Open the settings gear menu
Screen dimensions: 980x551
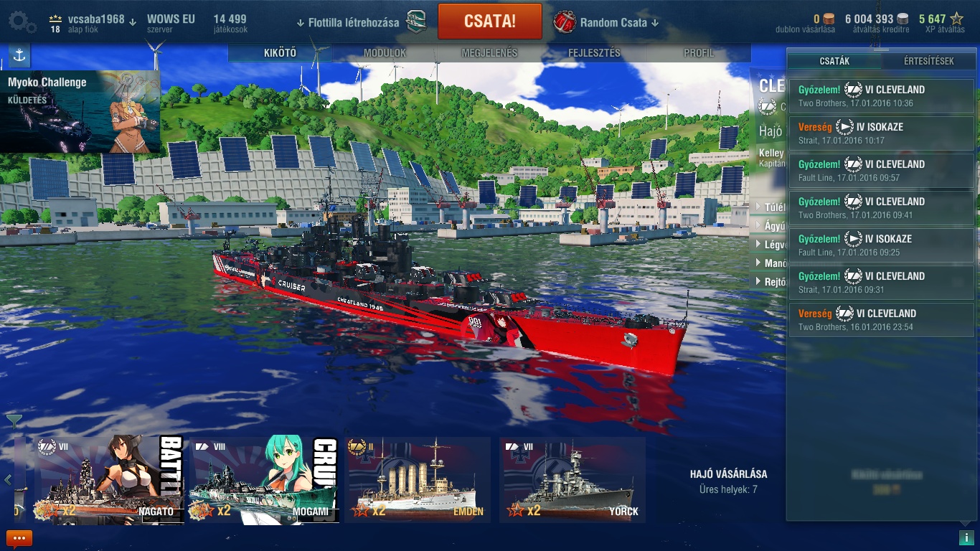click(22, 22)
